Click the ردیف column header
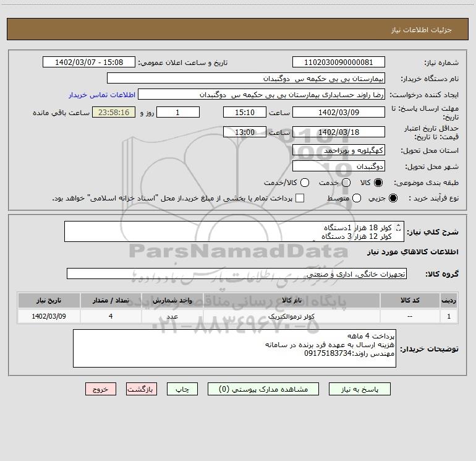 pos(449,300)
